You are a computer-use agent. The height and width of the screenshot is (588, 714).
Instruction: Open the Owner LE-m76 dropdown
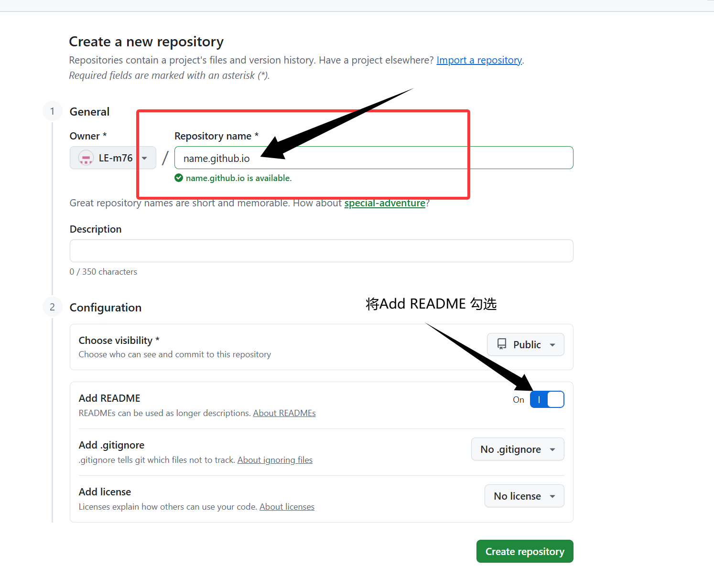point(113,158)
